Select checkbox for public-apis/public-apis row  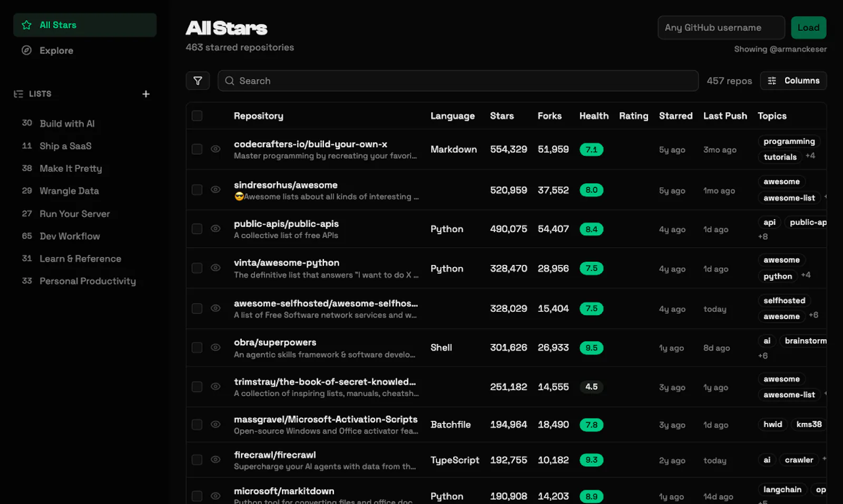197,229
